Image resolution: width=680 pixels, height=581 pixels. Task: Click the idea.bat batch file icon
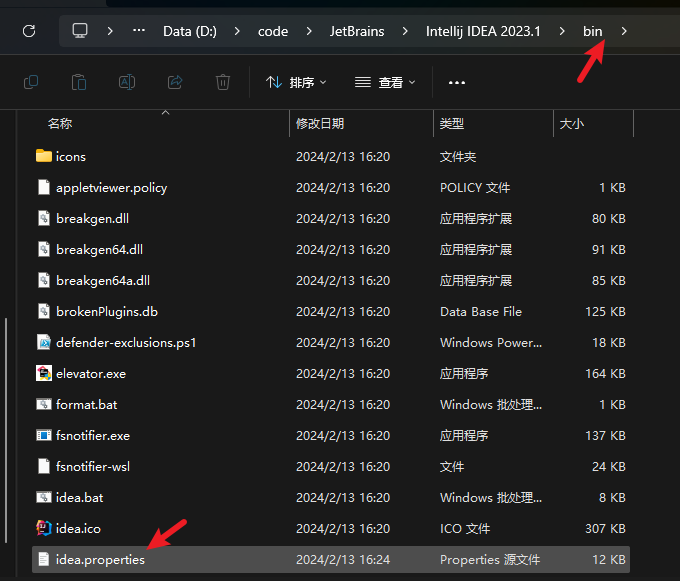[x=44, y=497]
